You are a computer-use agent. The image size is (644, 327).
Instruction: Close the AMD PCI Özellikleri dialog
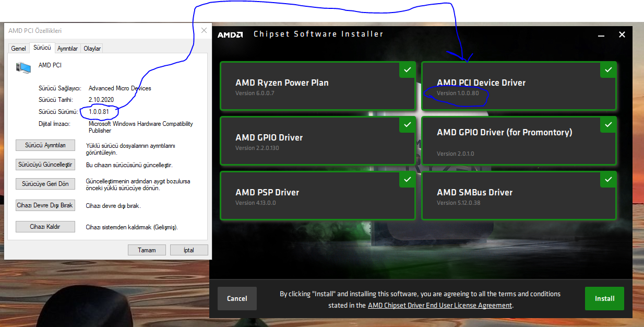pyautogui.click(x=204, y=31)
